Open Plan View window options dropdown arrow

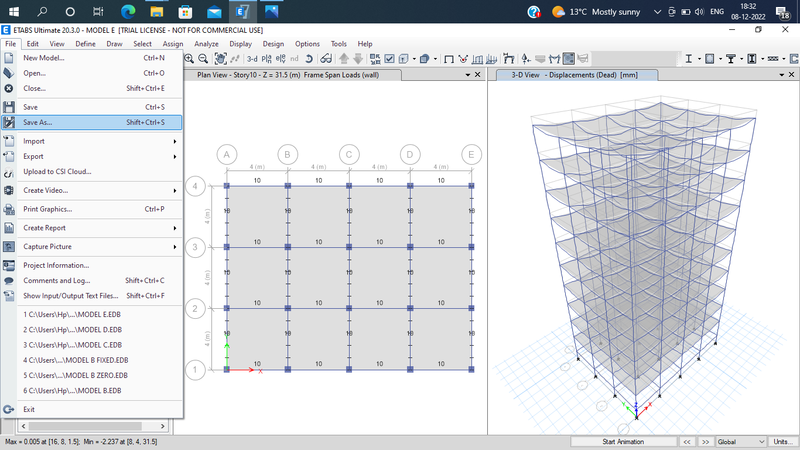pyautogui.click(x=468, y=75)
